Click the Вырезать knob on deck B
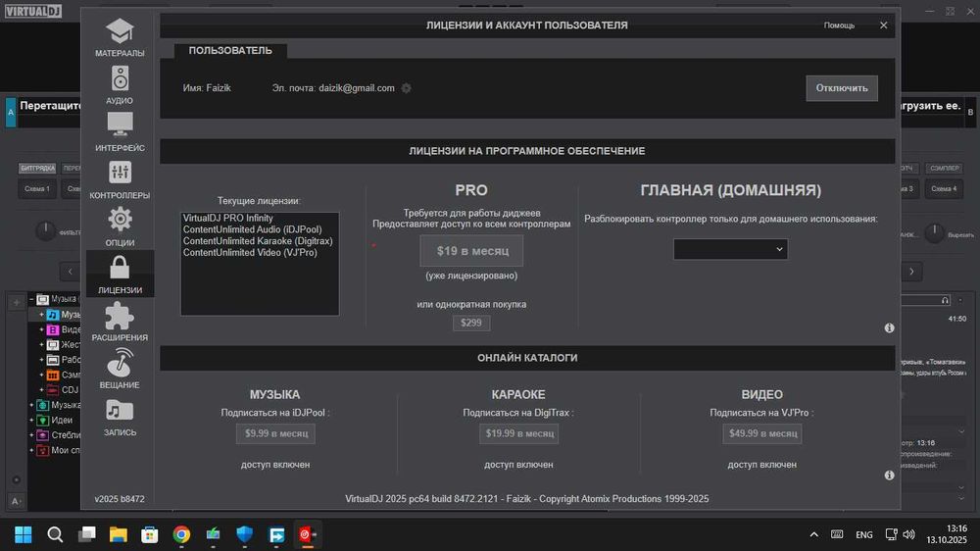The image size is (980, 551). pos(934,233)
